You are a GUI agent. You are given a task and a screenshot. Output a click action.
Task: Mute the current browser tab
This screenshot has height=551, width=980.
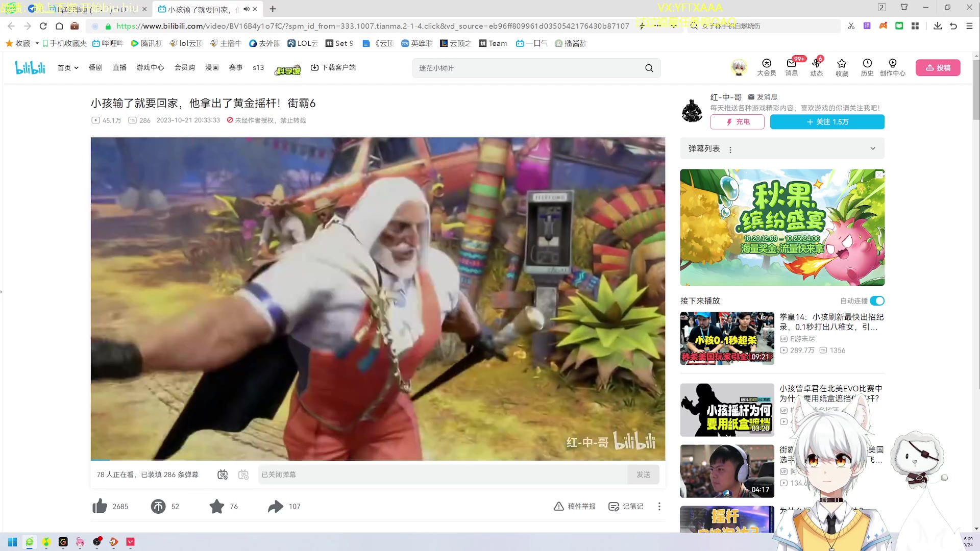247,9
